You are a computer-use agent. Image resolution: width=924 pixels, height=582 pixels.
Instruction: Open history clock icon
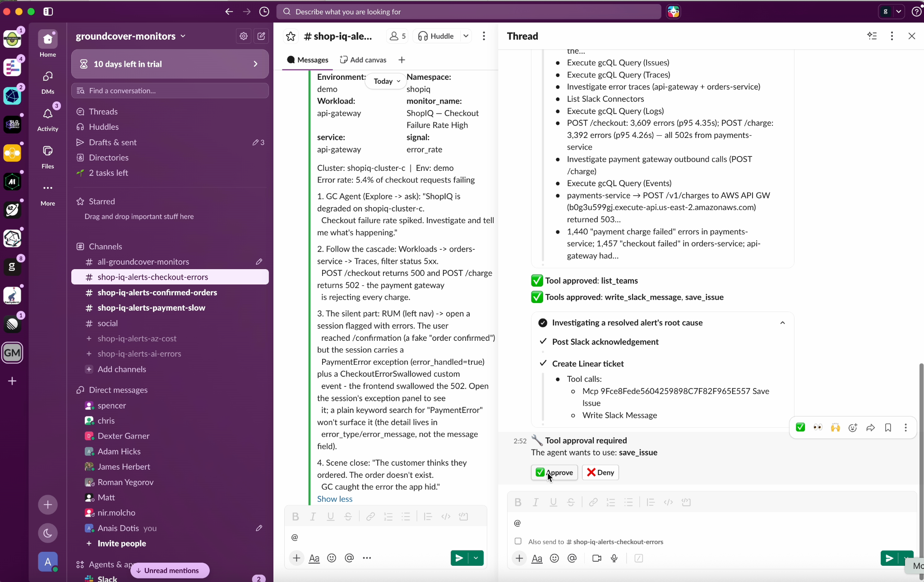point(264,12)
